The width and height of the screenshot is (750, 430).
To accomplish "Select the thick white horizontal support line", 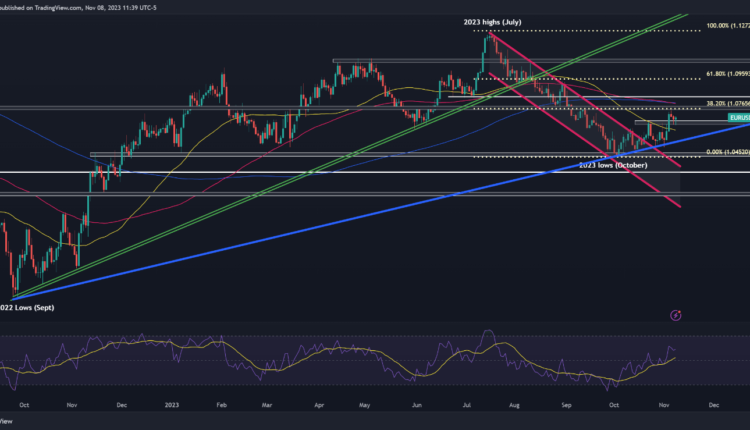I will pos(300,172).
